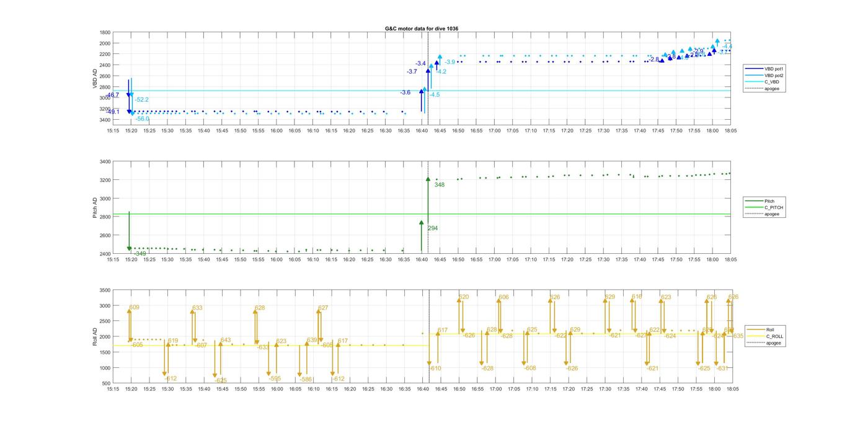The height and width of the screenshot is (430, 868).
Task: Click the "294" pitch data label
Action: coord(433,228)
